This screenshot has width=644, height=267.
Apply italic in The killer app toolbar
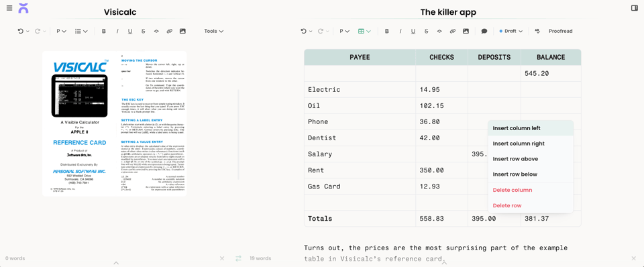pyautogui.click(x=400, y=32)
